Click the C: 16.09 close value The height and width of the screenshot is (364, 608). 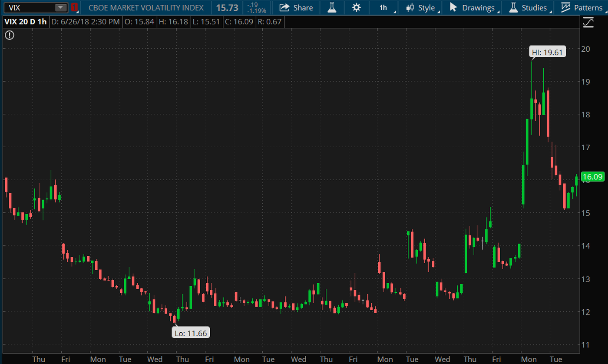click(x=239, y=22)
